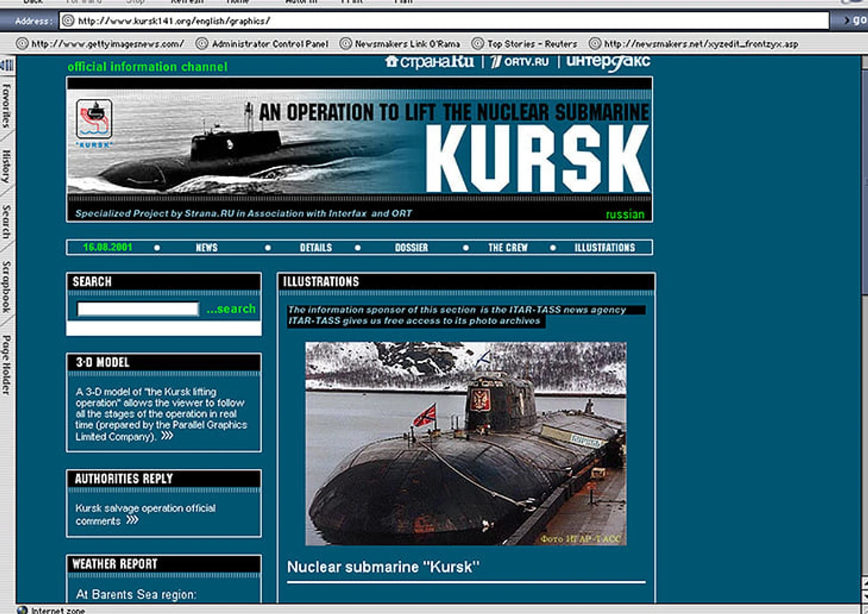Click the page icon in address bar
868x614 pixels.
pos(68,21)
